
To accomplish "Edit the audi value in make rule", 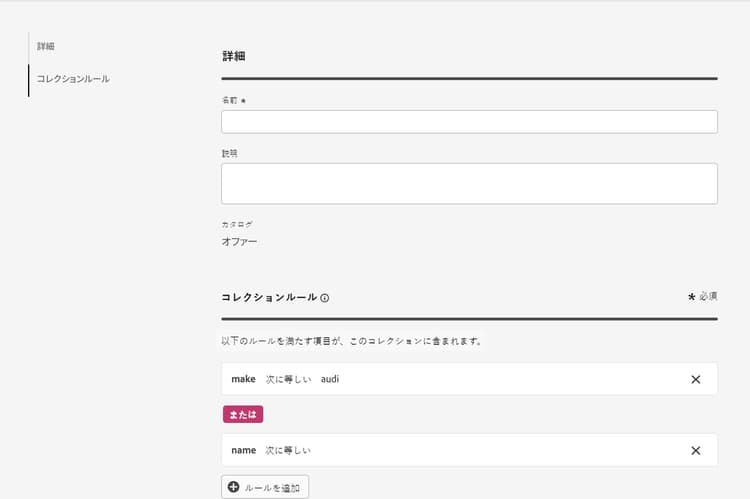I will tap(330, 379).
